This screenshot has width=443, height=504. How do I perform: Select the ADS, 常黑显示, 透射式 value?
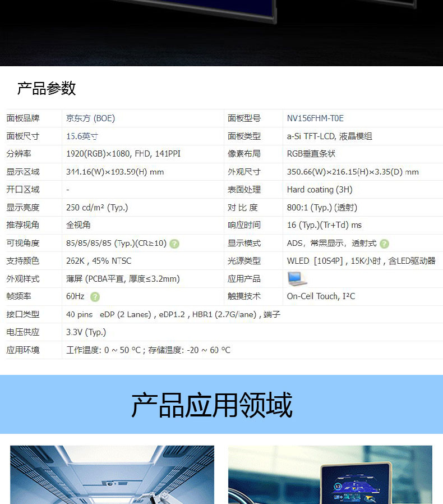(331, 244)
